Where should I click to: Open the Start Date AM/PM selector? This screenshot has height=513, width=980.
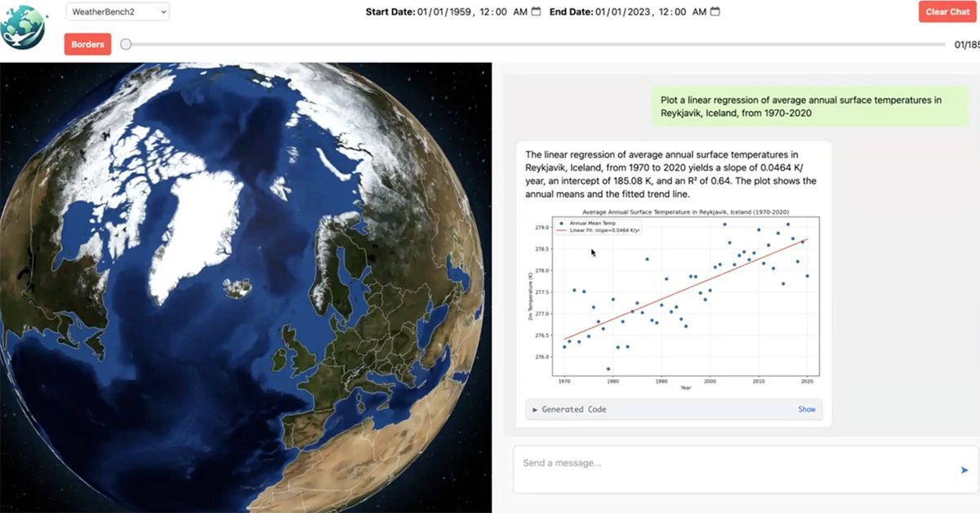(522, 12)
